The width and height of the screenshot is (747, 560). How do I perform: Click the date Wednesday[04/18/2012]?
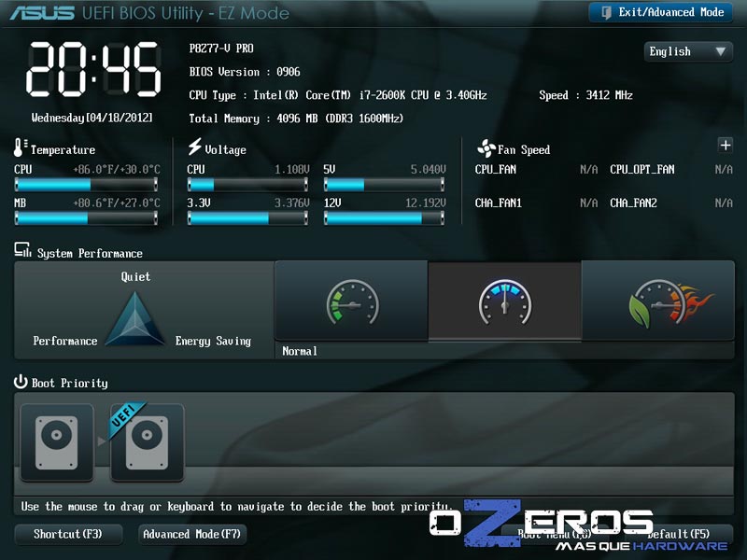[x=92, y=118]
